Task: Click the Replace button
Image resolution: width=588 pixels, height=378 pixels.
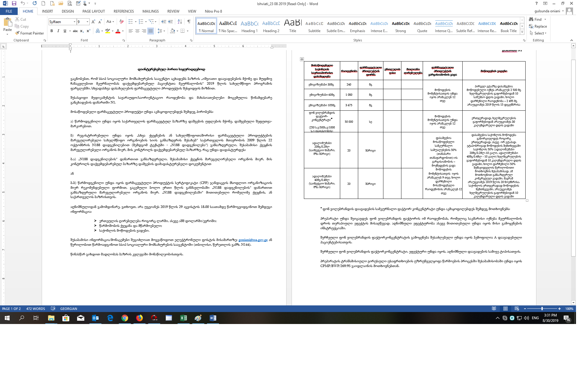Action: pos(538,26)
